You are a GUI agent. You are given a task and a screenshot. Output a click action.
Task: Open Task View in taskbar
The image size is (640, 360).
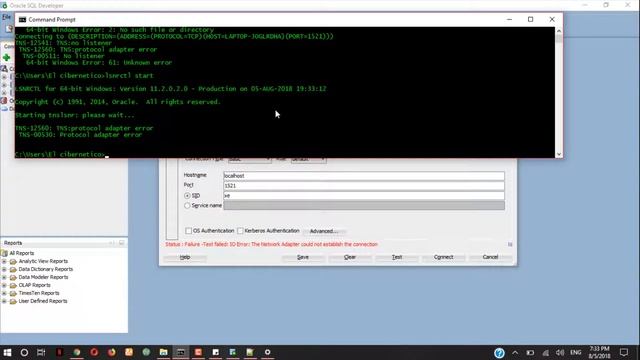tap(41, 352)
